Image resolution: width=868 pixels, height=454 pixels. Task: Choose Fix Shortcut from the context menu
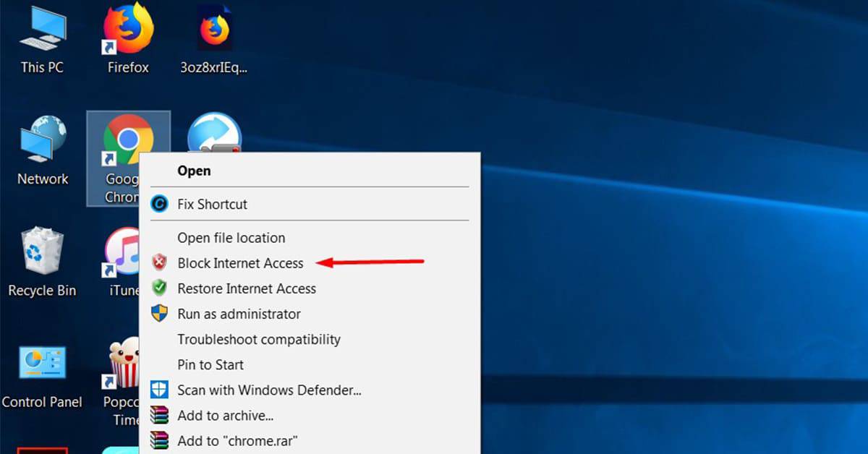[309, 204]
